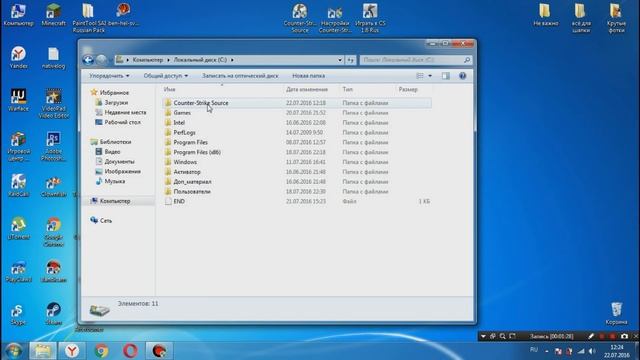Select the всё для шапки desktop folder
The width and height of the screenshot is (640, 360).
580,18
